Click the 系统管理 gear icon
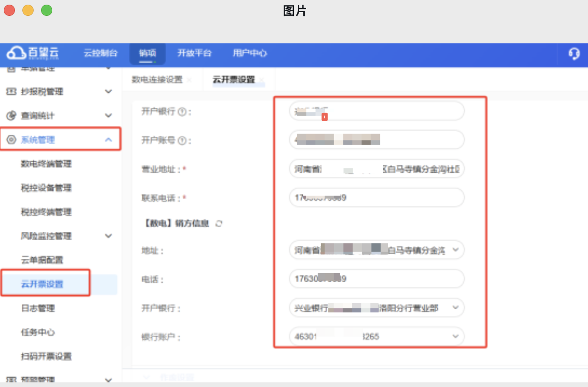The image size is (588, 387). (11, 139)
